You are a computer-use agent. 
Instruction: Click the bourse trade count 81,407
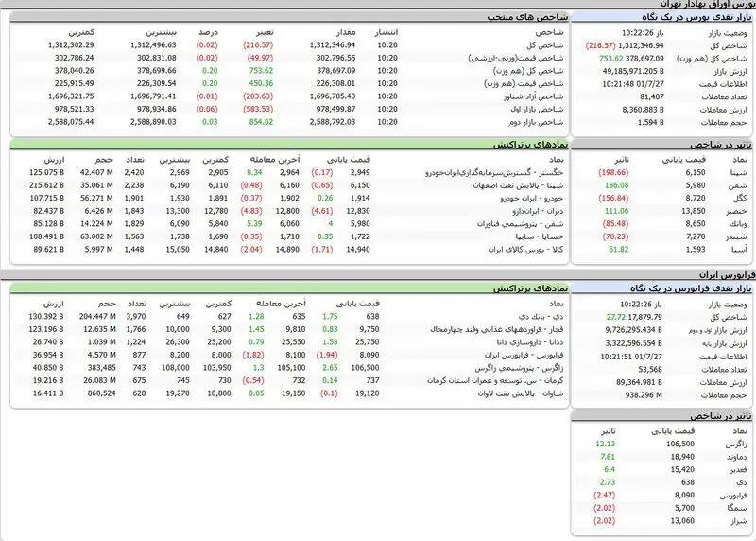click(x=652, y=97)
